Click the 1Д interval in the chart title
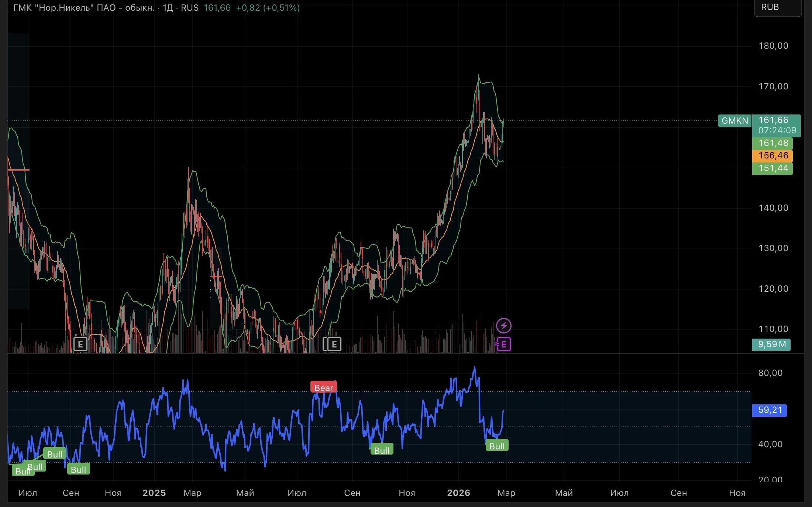 click(x=168, y=8)
